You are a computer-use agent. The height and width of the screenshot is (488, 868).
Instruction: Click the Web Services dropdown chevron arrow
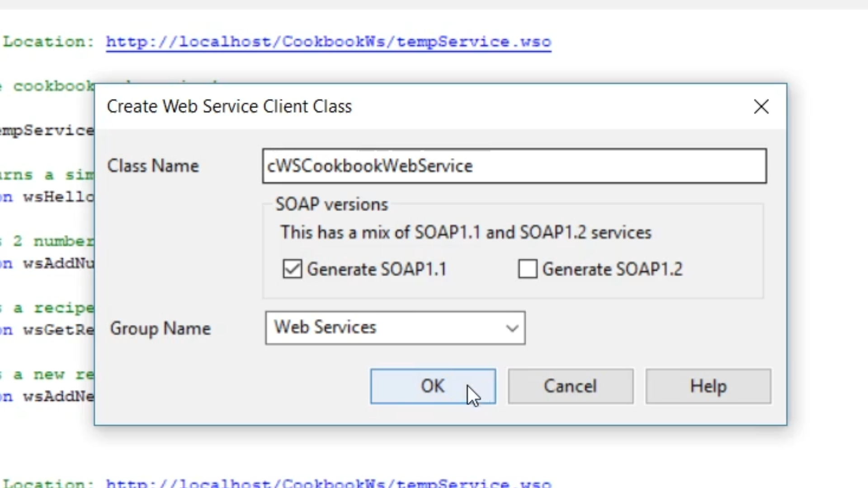point(512,328)
